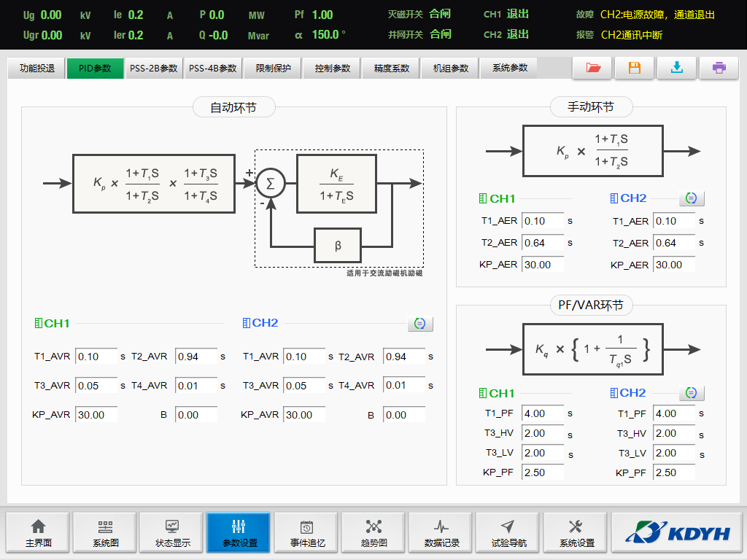Click the CH2 T1_PF input field
The image size is (747, 560).
(673, 413)
